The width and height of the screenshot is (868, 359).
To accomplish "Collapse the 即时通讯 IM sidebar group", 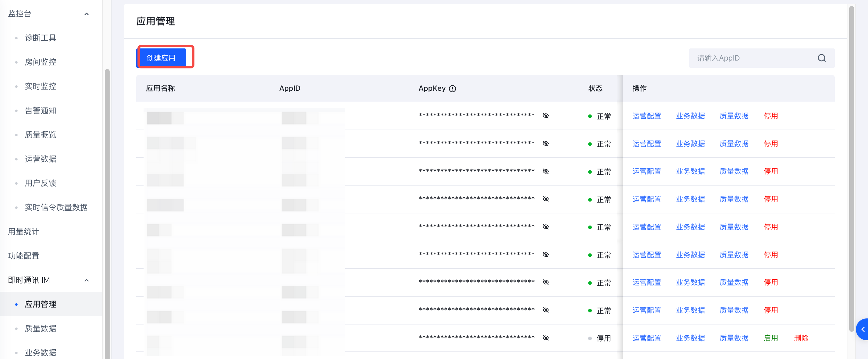I will click(x=87, y=280).
